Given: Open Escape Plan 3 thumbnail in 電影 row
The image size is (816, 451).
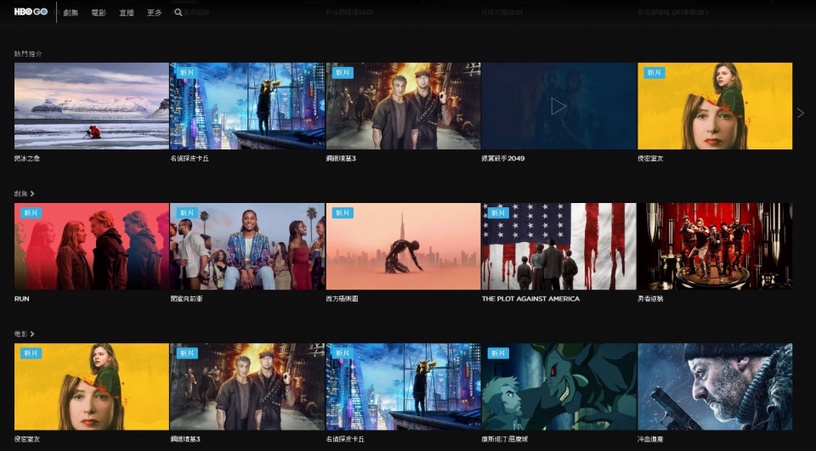Looking at the screenshot, I should click(x=247, y=386).
